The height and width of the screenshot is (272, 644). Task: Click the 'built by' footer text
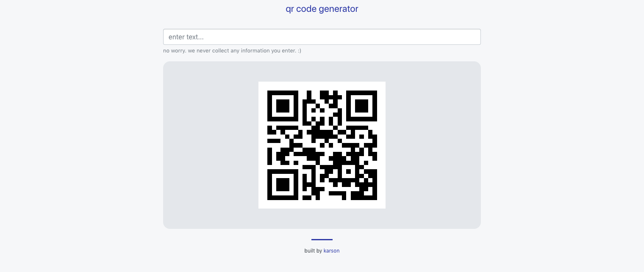313,251
